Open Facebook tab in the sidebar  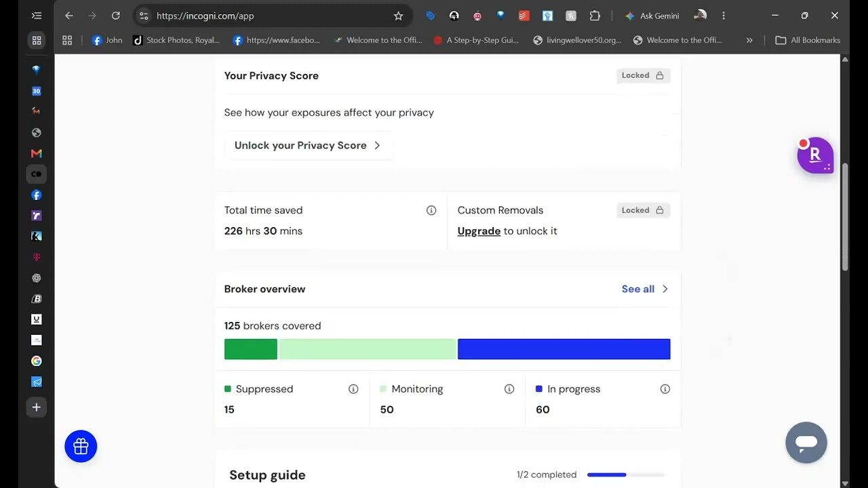[x=37, y=195]
